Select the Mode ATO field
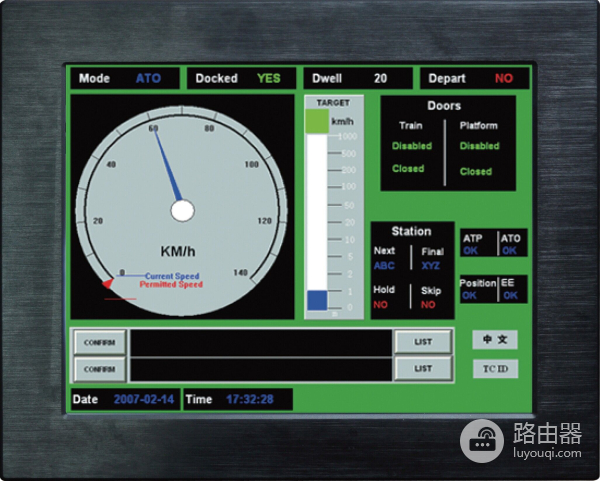Image resolution: width=600 pixels, height=481 pixels. (x=149, y=78)
